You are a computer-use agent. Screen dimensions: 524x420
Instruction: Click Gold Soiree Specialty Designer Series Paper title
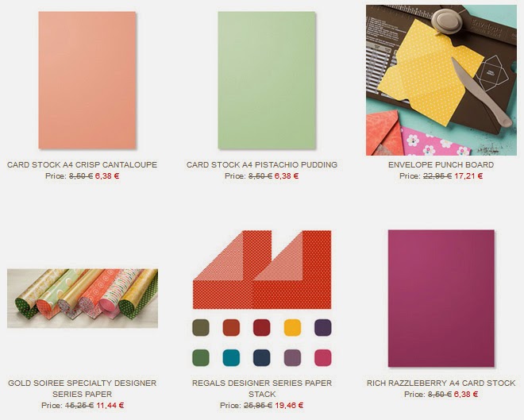pos(83,388)
